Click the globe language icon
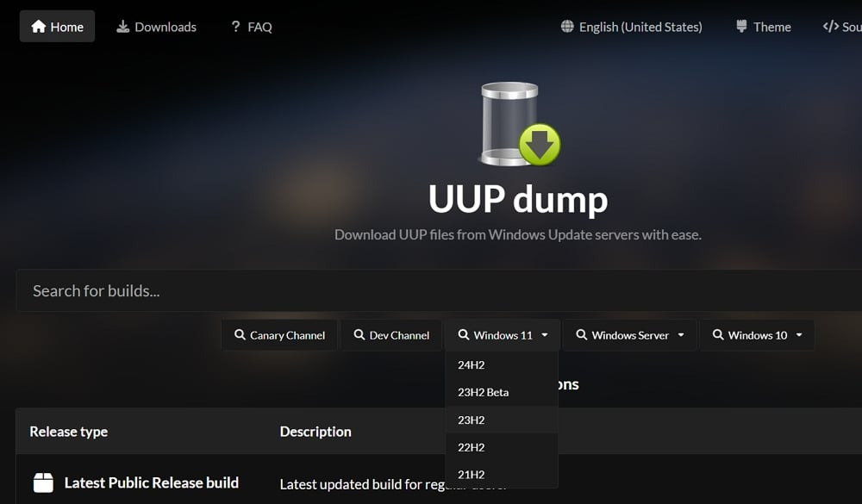This screenshot has height=504, width=862. pos(567,27)
